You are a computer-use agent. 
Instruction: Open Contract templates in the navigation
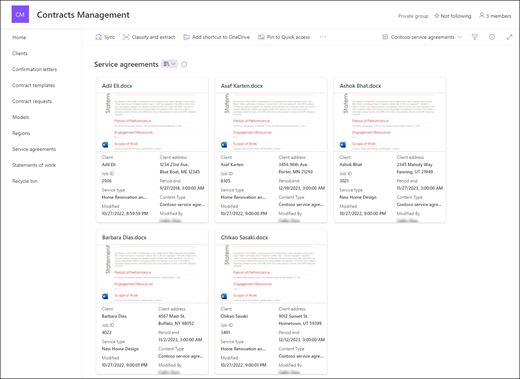coord(33,85)
